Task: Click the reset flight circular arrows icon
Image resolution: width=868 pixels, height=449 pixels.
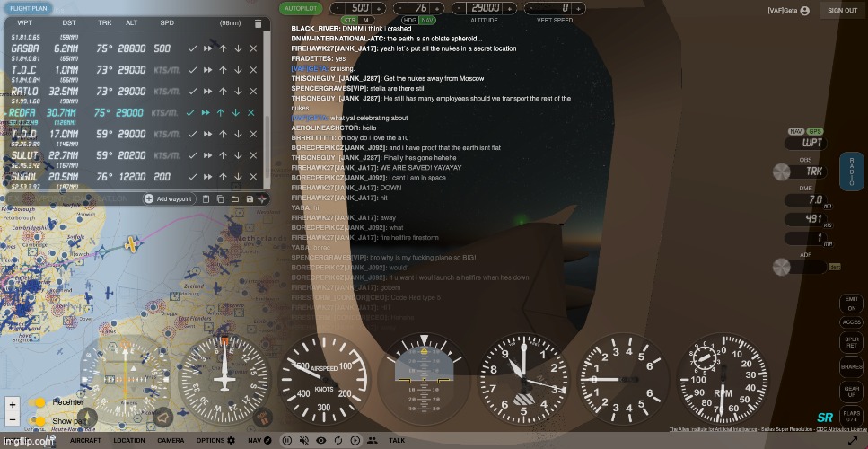Action: [338, 440]
